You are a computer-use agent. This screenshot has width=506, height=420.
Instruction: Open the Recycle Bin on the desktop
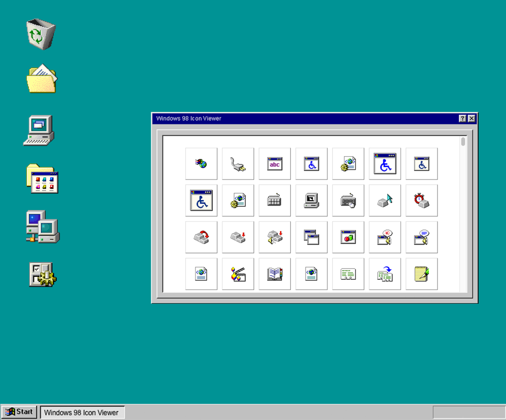41,34
